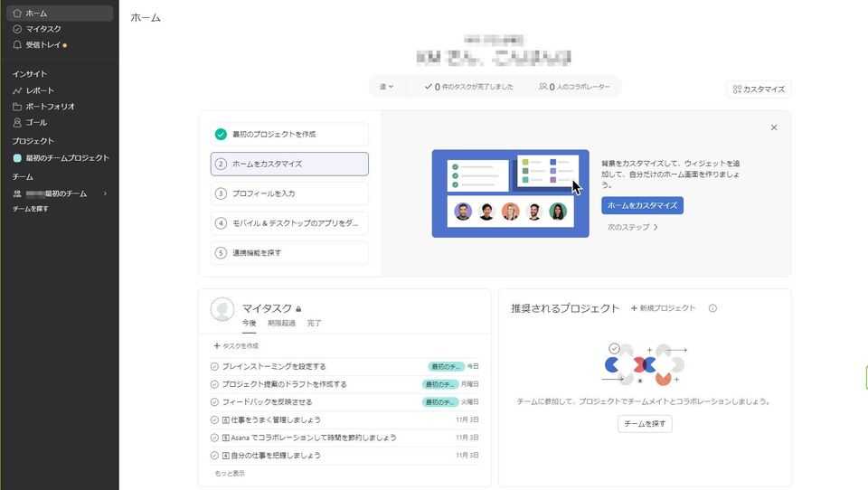Viewport: 868px width, 490px height.
Task: Select 最初のチームプロジェクト project color dot
Action: coord(17,158)
